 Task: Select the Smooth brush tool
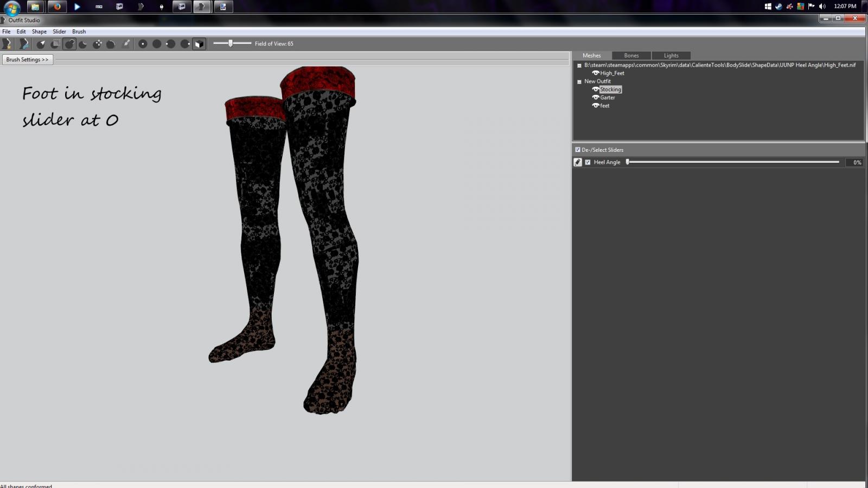point(111,44)
